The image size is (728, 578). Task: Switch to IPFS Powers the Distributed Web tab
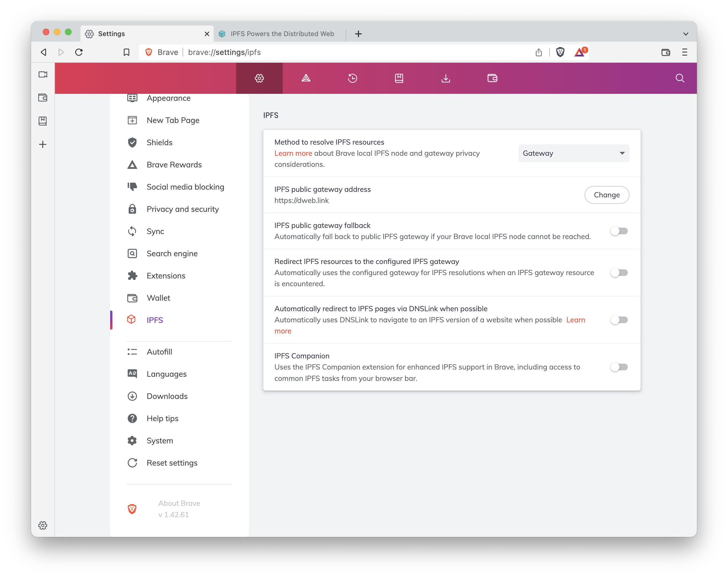point(282,34)
